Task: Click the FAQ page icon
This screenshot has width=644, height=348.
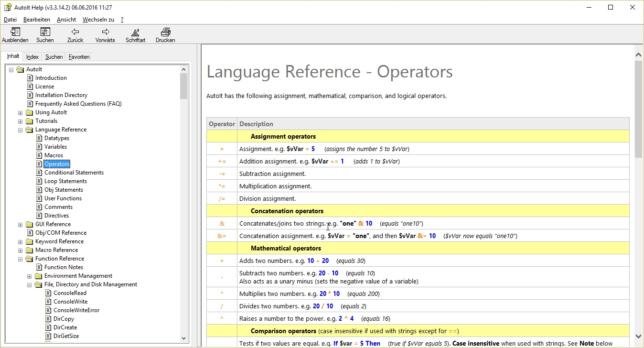Action: click(31, 104)
